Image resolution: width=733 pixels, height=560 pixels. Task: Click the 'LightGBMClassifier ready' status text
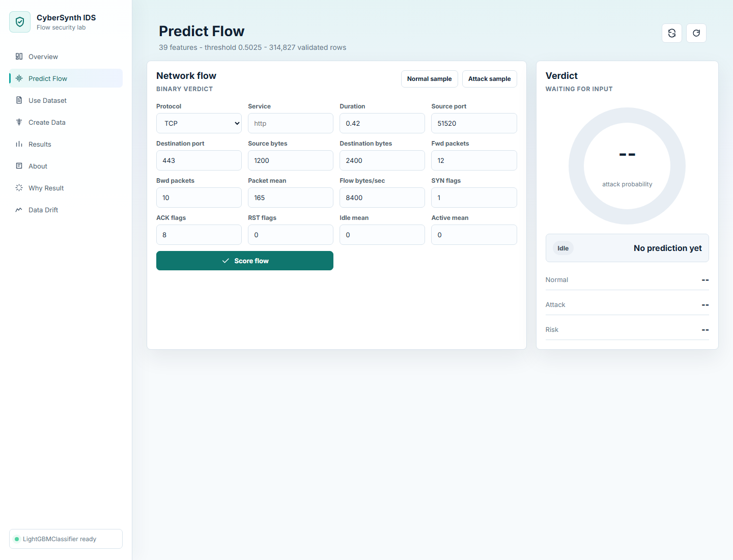60,539
